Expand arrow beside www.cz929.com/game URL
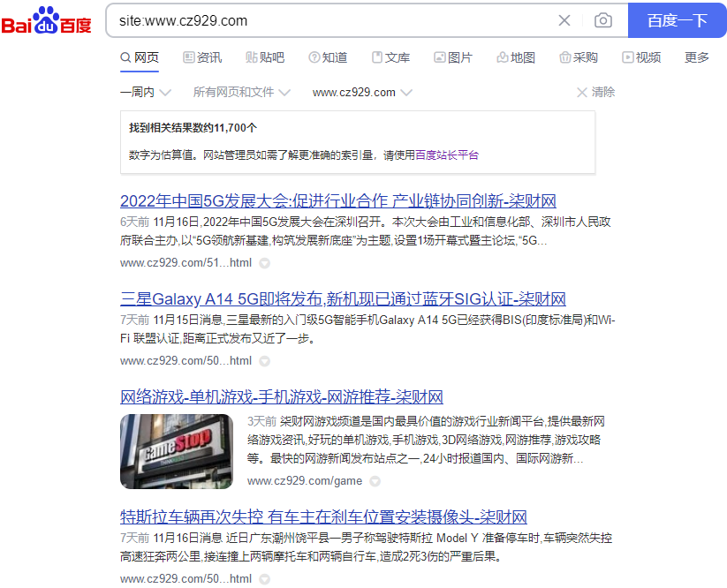The height and width of the screenshot is (588, 727). [x=375, y=481]
